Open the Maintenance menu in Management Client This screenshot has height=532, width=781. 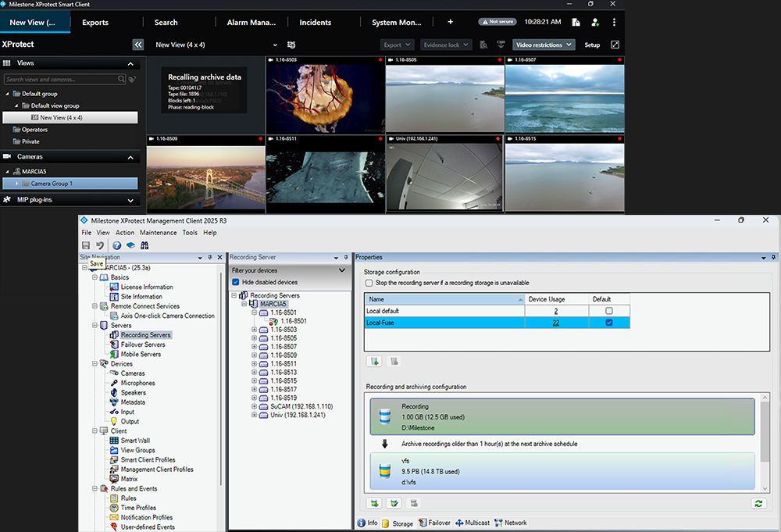point(158,233)
